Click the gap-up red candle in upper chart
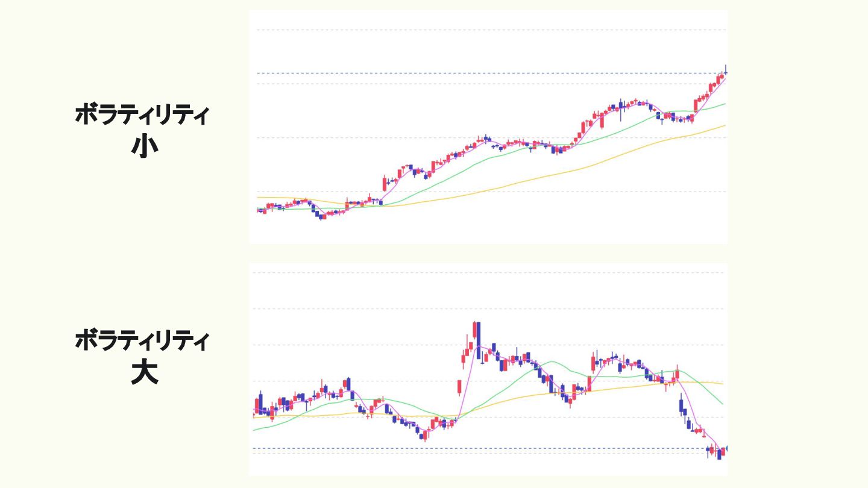Screen dimensions: 868x488 click(x=385, y=182)
